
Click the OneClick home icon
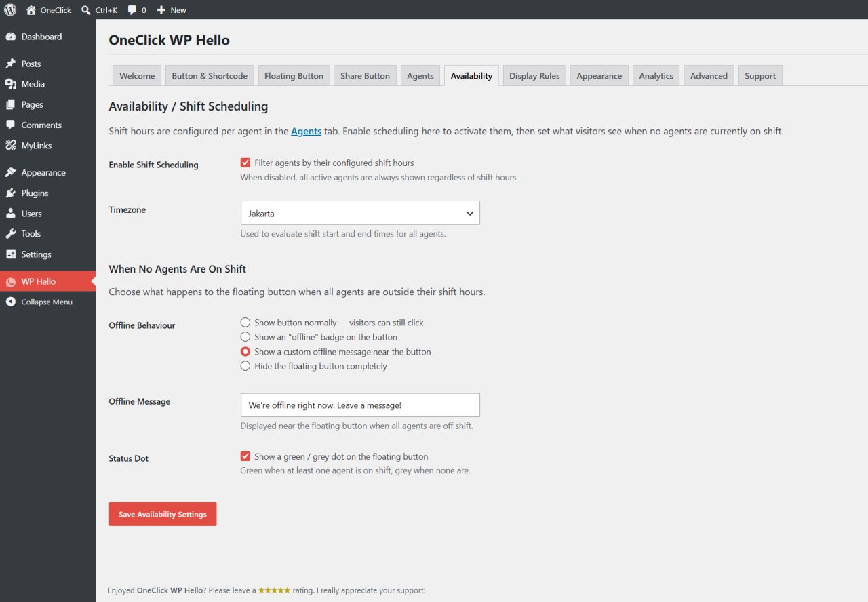coord(31,10)
